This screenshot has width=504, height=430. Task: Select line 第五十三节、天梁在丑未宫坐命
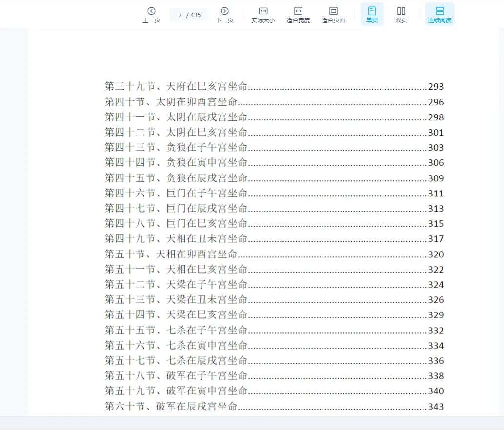(x=274, y=300)
